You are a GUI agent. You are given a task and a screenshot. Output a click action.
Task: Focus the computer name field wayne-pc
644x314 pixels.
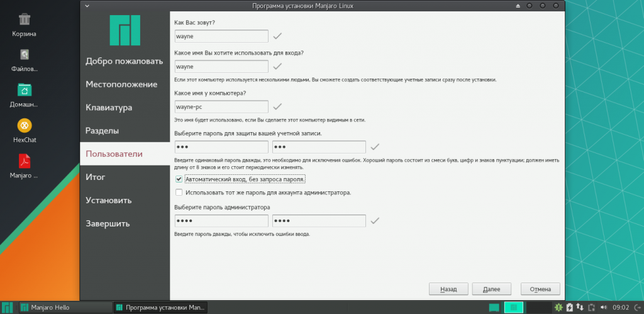point(221,107)
